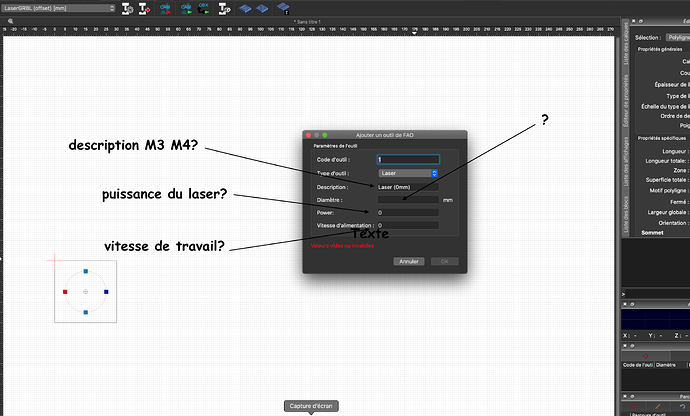690x416 pixels.
Task: Click the 'Orientation' property label
Action: 674,223
